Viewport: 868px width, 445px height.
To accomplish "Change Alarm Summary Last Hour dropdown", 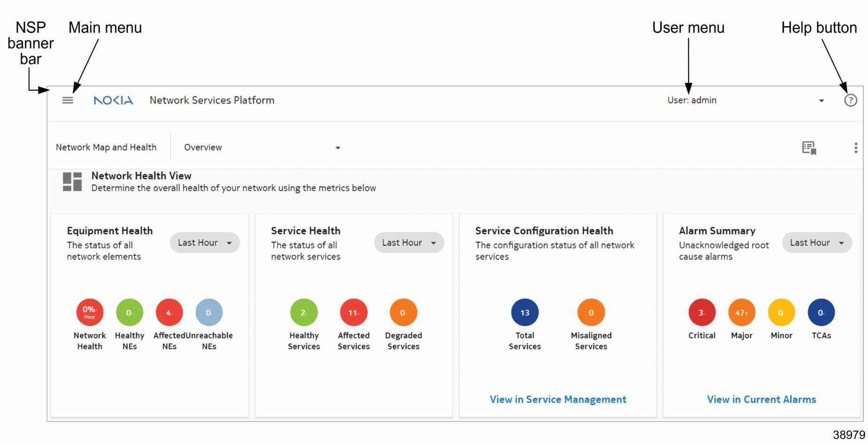I will tap(817, 242).
